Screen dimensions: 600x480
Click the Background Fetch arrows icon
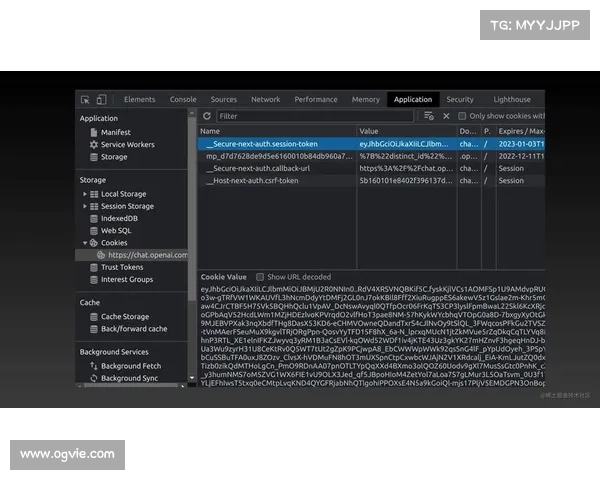pyautogui.click(x=94, y=366)
